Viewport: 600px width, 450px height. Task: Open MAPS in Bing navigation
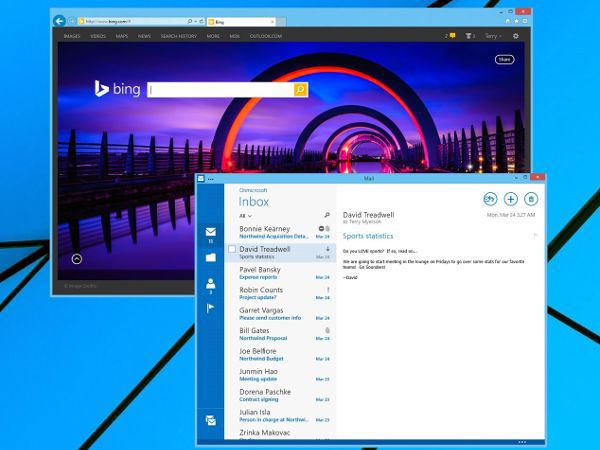click(122, 36)
